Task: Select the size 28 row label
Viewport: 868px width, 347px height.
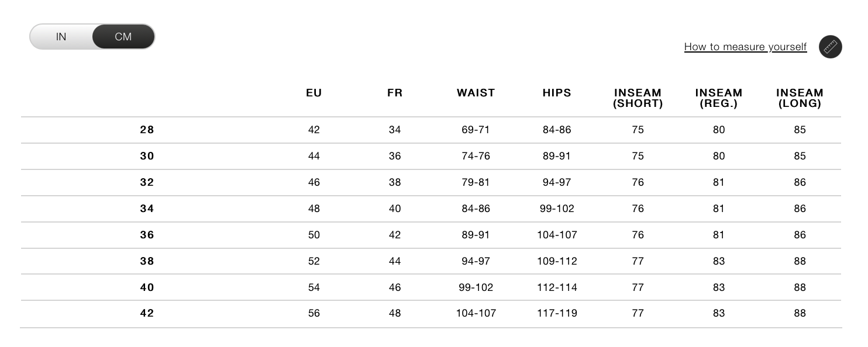Action: (147, 130)
